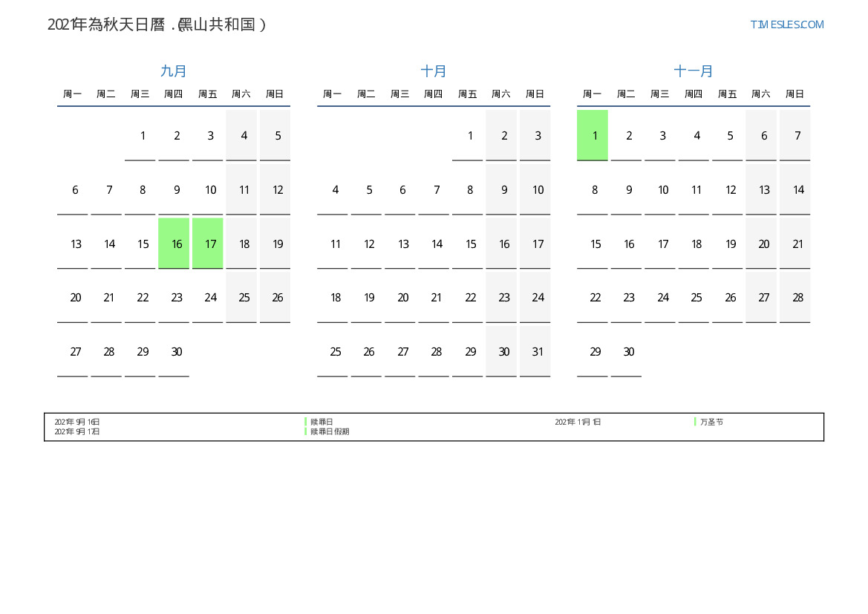
Task: Click the 2021年 9月 16日 legend entry
Action: coord(77,422)
